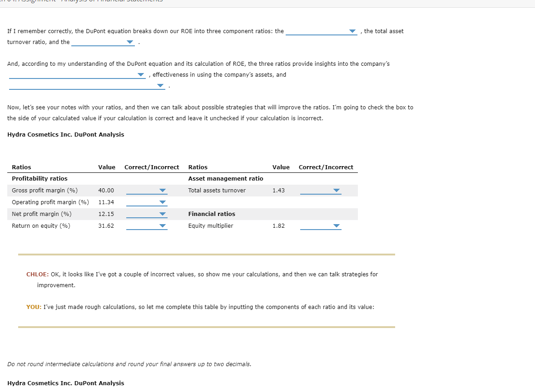
Task: Click the 'CHLOE:' speaker label
Action: pos(38,274)
